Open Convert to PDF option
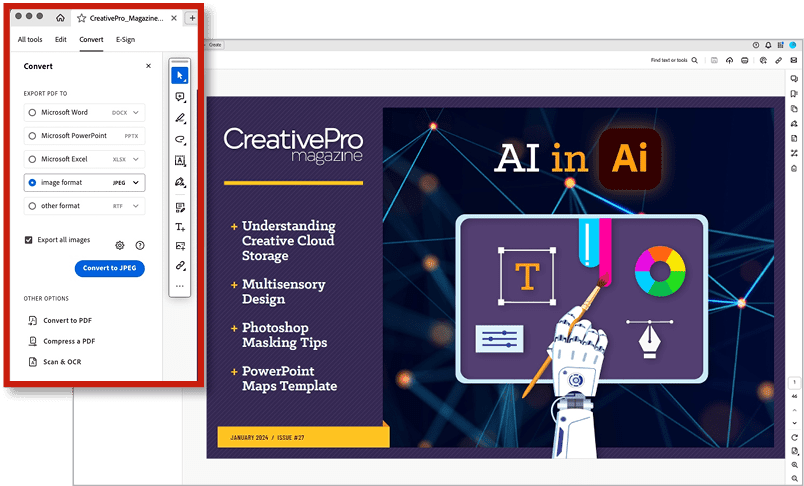This screenshot has height=486, width=804. 61,321
